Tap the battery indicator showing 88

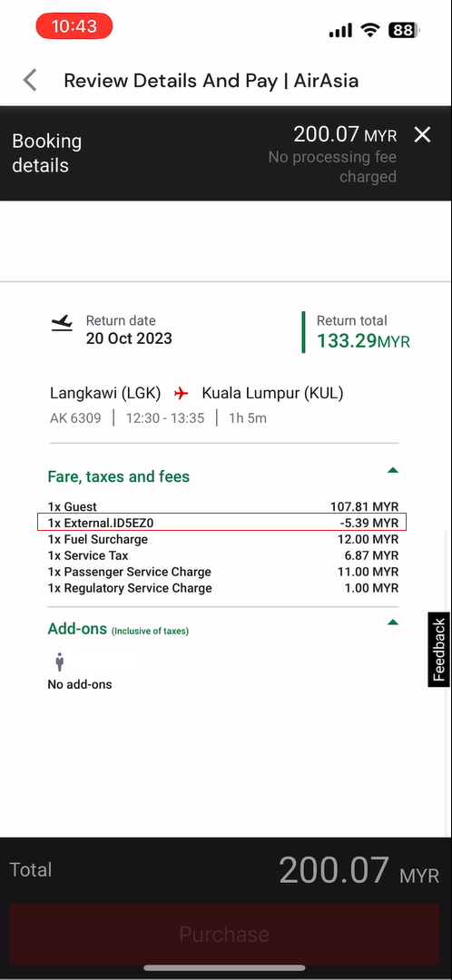(405, 29)
